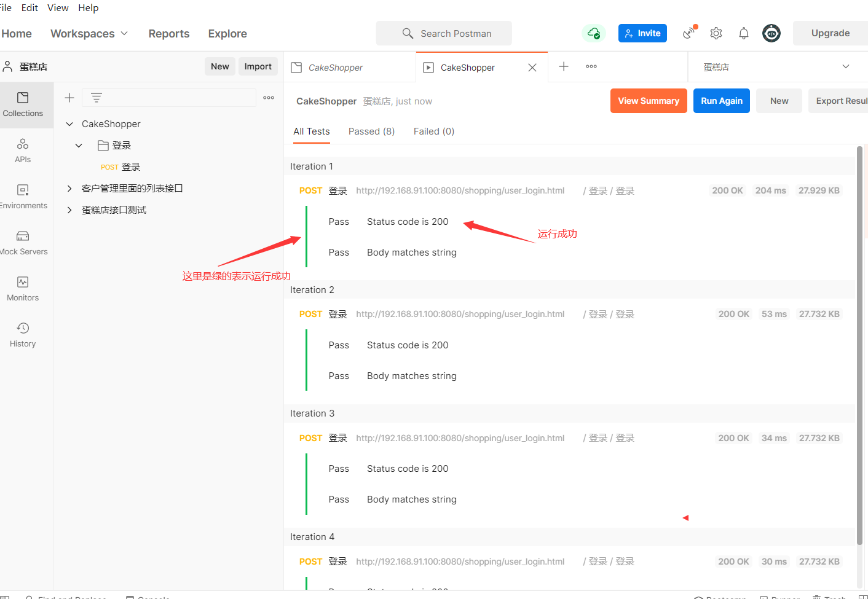Open the user avatar menu

771,33
